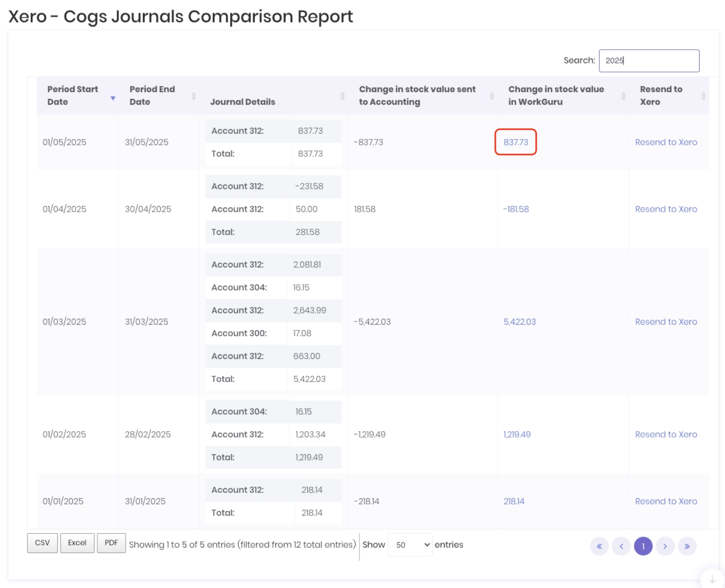Image resolution: width=725 pixels, height=588 pixels.
Task: Focus the Search input field
Action: pos(649,61)
